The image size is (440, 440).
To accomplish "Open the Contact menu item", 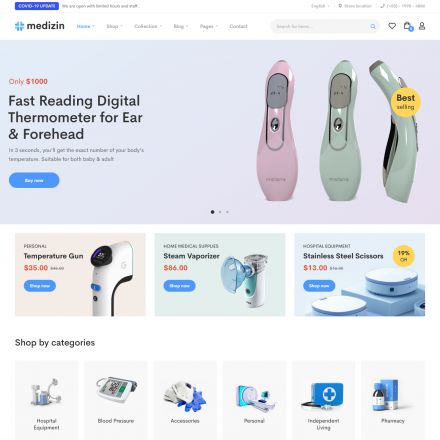I will coord(238,26).
